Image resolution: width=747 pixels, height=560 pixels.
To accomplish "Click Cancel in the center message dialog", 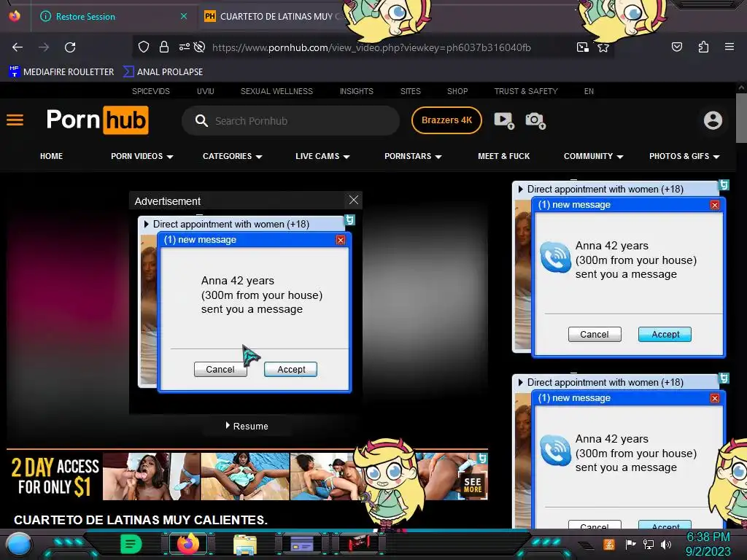I will [x=220, y=370].
